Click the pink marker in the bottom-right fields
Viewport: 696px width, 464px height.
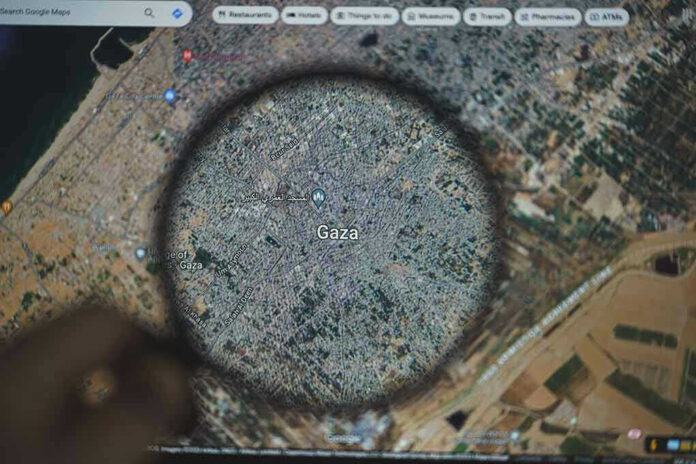point(634,433)
